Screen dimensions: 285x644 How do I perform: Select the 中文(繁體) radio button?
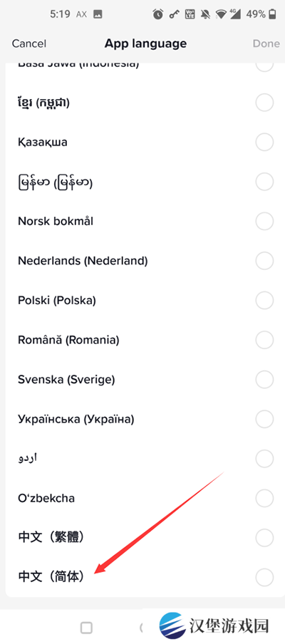(264, 537)
